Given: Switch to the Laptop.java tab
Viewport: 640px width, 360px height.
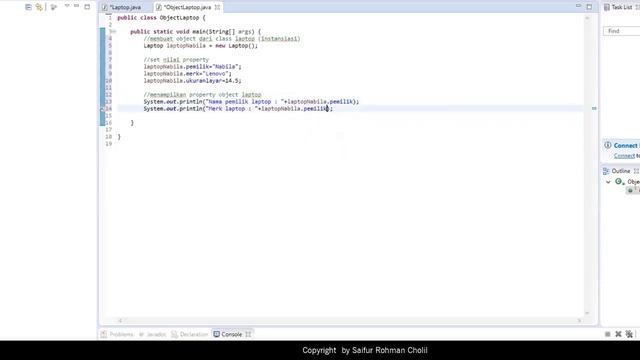Looking at the screenshot, I should (125, 7).
